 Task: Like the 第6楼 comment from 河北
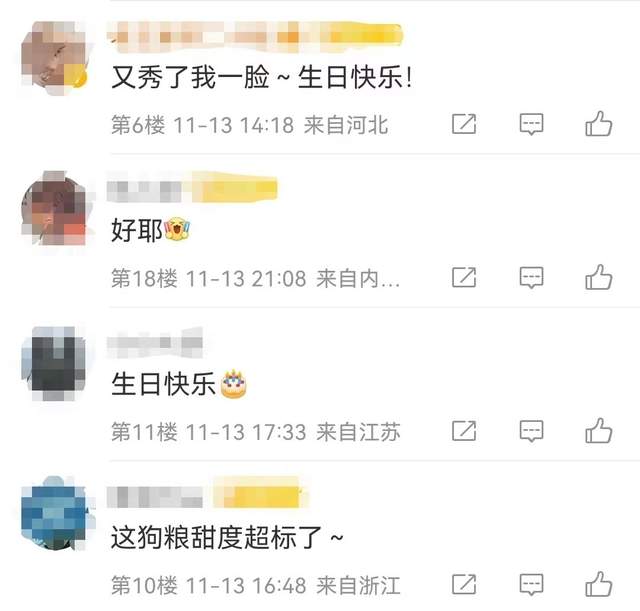coord(598,124)
